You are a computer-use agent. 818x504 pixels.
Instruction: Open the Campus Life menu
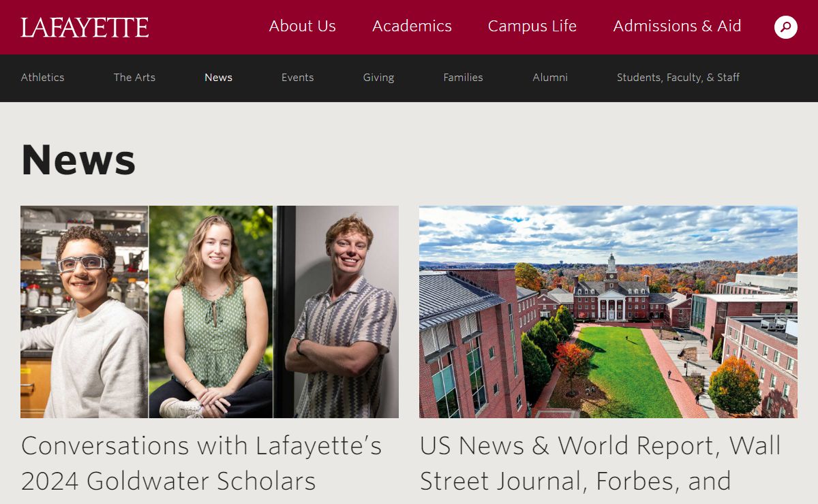[x=532, y=26]
